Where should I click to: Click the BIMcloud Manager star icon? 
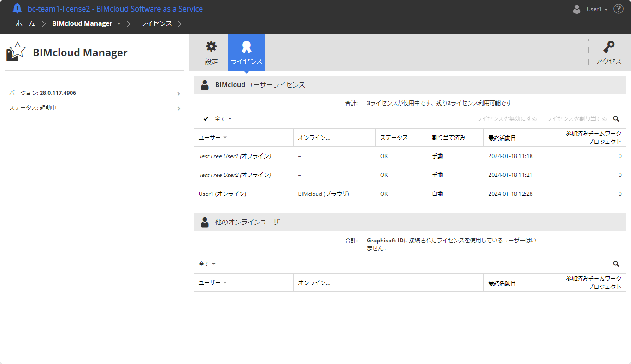click(x=16, y=52)
